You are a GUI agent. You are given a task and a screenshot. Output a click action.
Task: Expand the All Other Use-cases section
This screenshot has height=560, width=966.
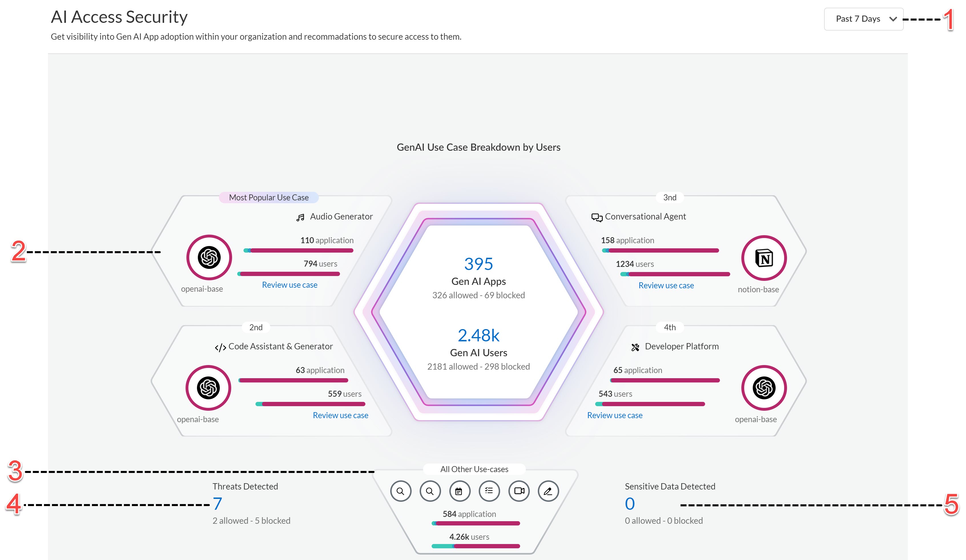pos(474,469)
